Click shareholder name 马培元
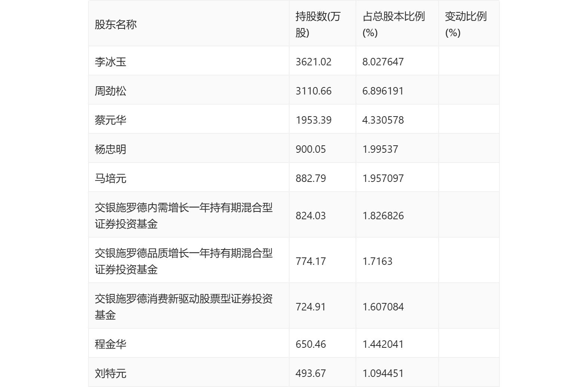Image resolution: width=588 pixels, height=387 pixels. (x=111, y=178)
